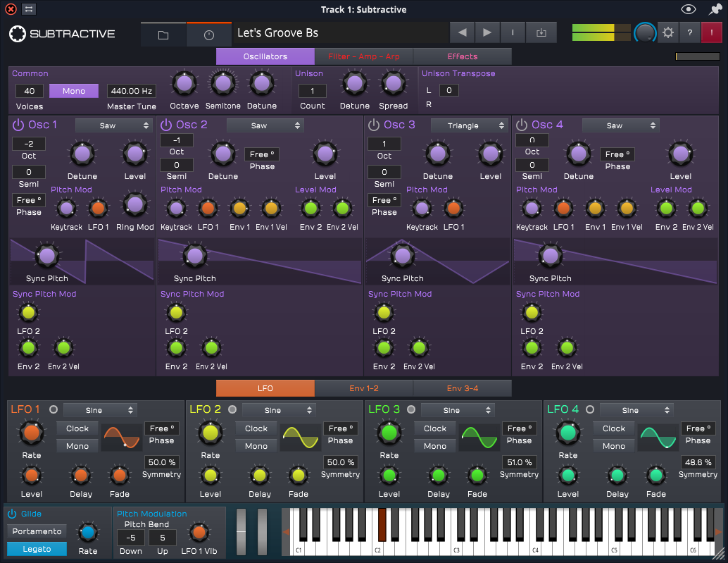728x563 pixels.
Task: Select the Legato glide mode
Action: 37,549
